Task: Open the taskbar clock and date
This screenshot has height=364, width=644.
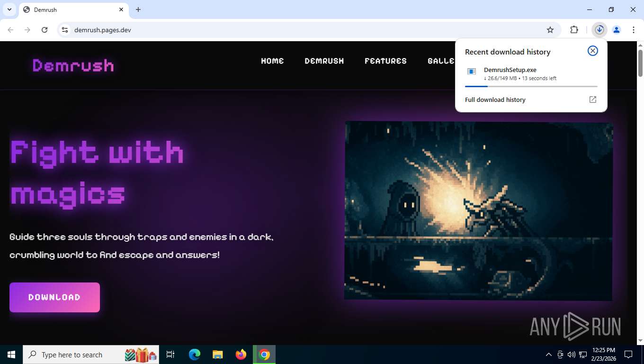Action: [x=603, y=355]
